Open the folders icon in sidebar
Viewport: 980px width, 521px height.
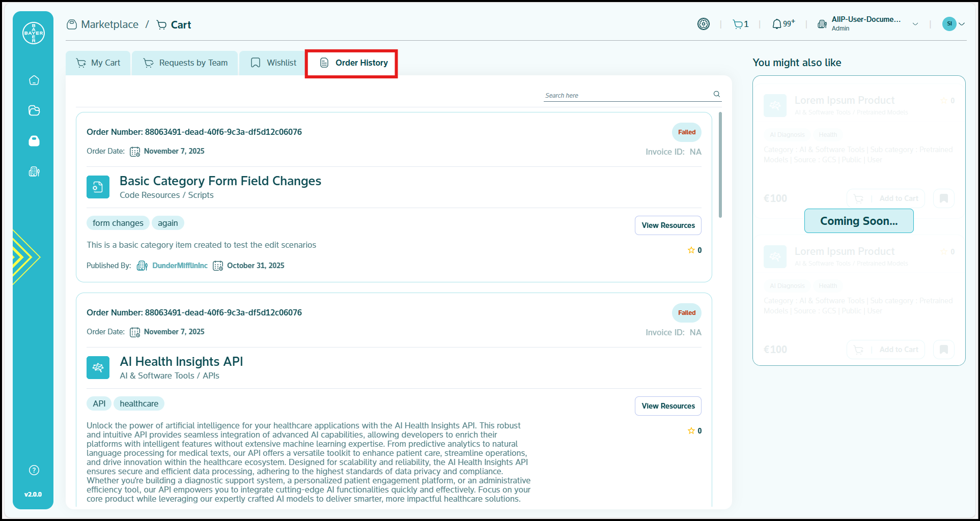point(34,110)
